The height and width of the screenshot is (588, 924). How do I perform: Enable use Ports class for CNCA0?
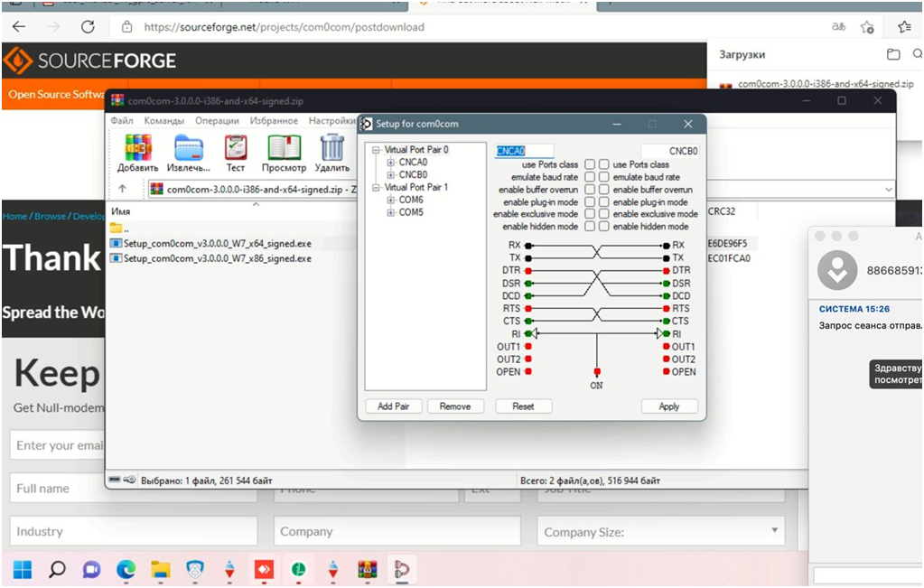[589, 164]
